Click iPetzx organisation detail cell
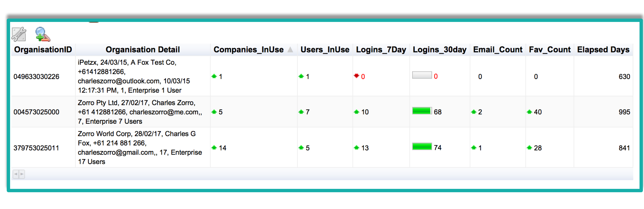The image size is (644, 209). click(142, 76)
